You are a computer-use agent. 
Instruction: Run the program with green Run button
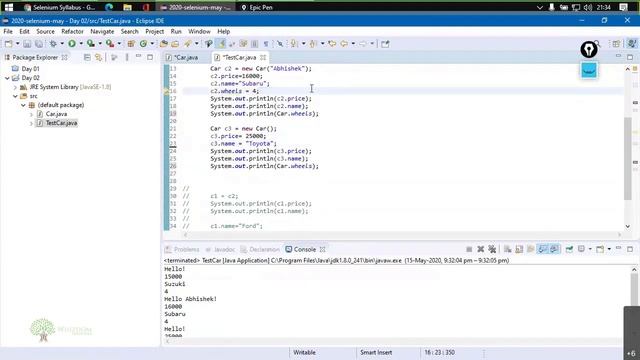pos(72,44)
